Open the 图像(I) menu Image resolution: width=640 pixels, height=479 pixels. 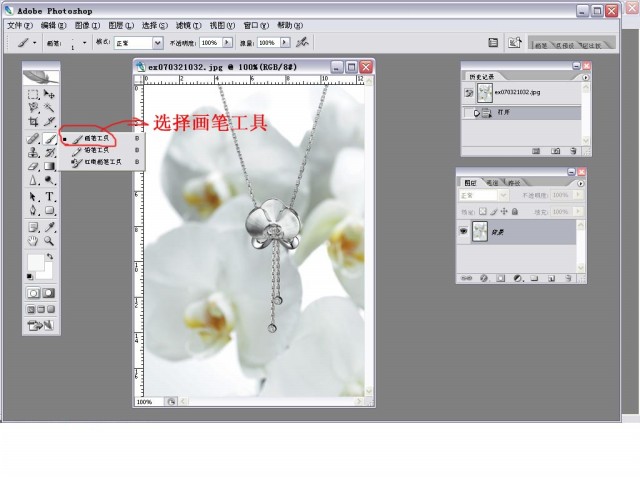[87, 25]
